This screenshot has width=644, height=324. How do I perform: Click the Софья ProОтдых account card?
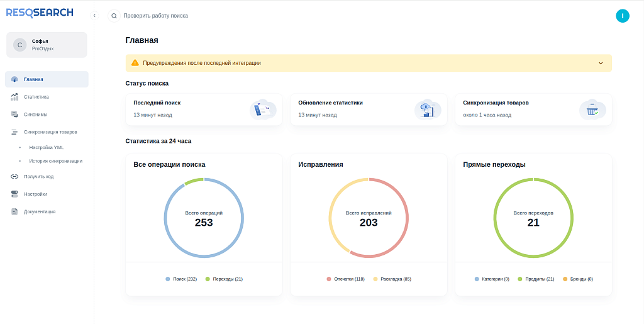coord(47,45)
